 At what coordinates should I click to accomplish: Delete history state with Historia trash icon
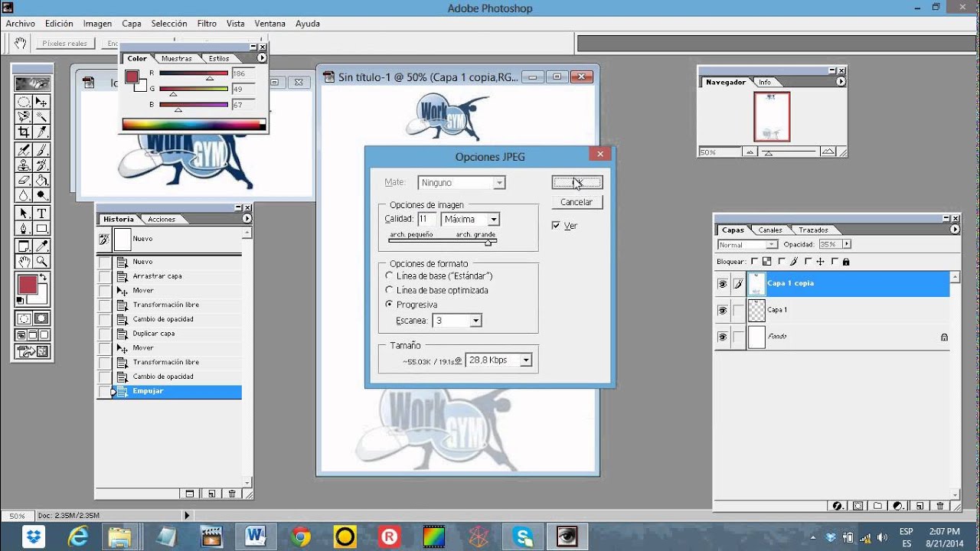click(x=232, y=494)
